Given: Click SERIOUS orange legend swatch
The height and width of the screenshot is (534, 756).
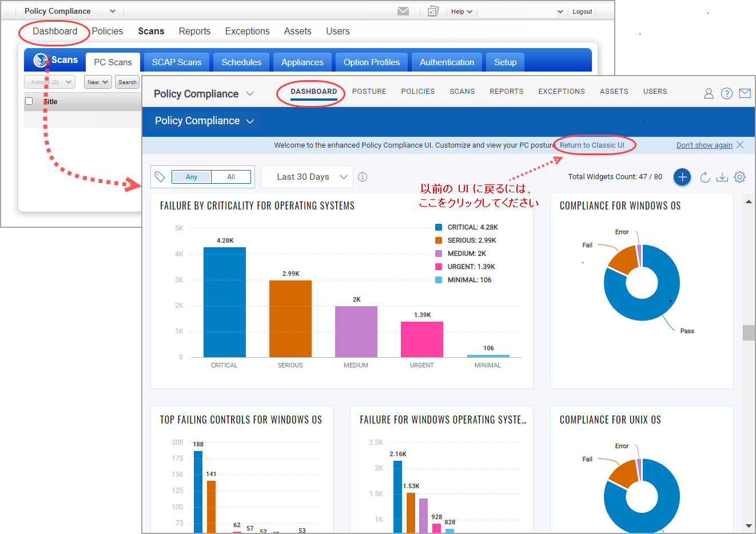Looking at the screenshot, I should point(439,240).
